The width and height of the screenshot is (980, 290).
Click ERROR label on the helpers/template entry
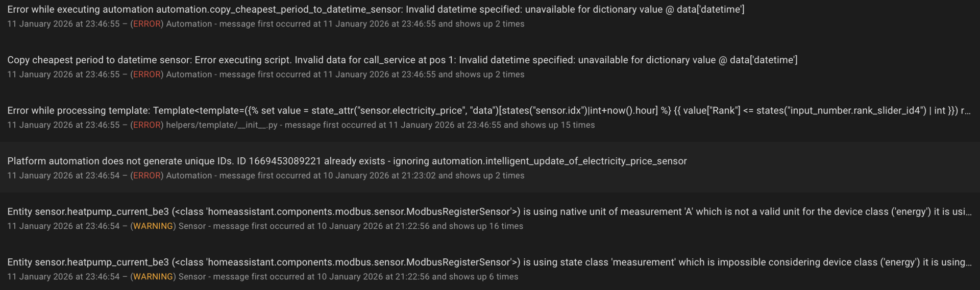(147, 125)
